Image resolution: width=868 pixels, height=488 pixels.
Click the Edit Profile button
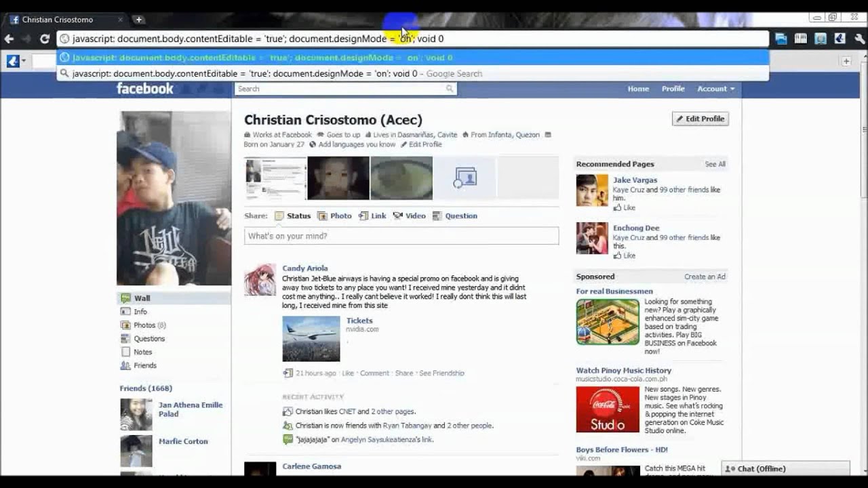(701, 119)
